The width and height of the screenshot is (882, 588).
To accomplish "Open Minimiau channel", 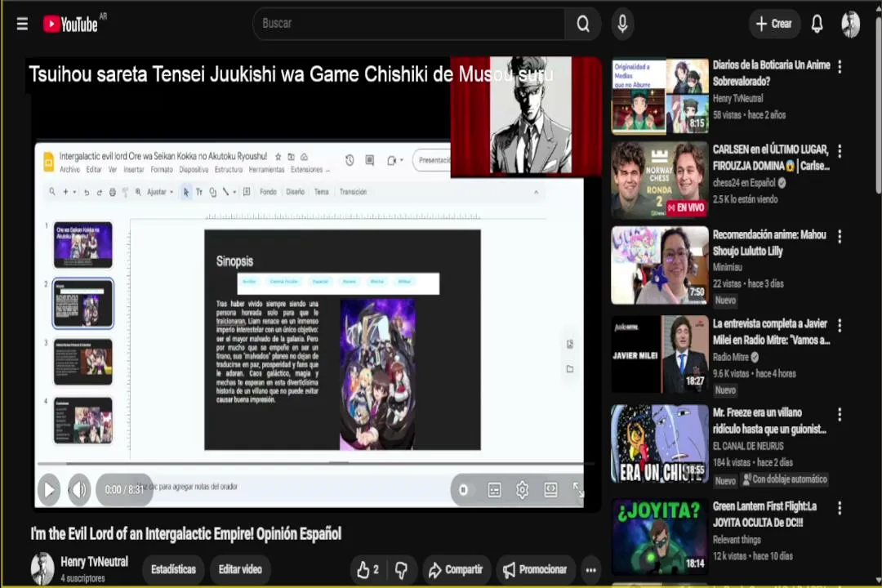I will point(728,267).
